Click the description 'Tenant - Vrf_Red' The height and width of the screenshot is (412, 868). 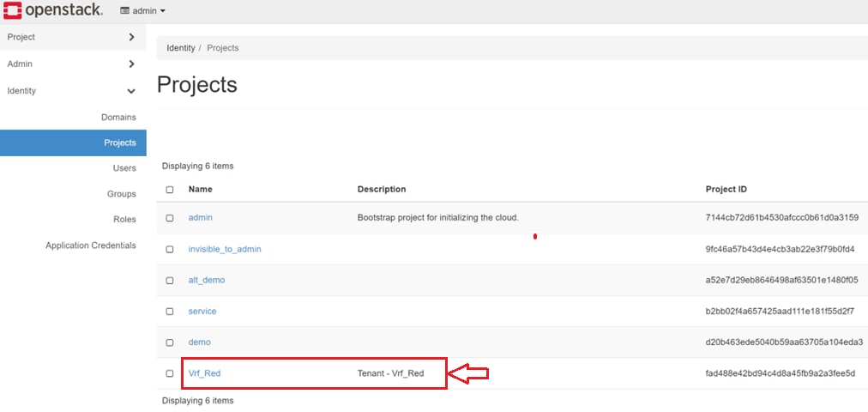391,373
